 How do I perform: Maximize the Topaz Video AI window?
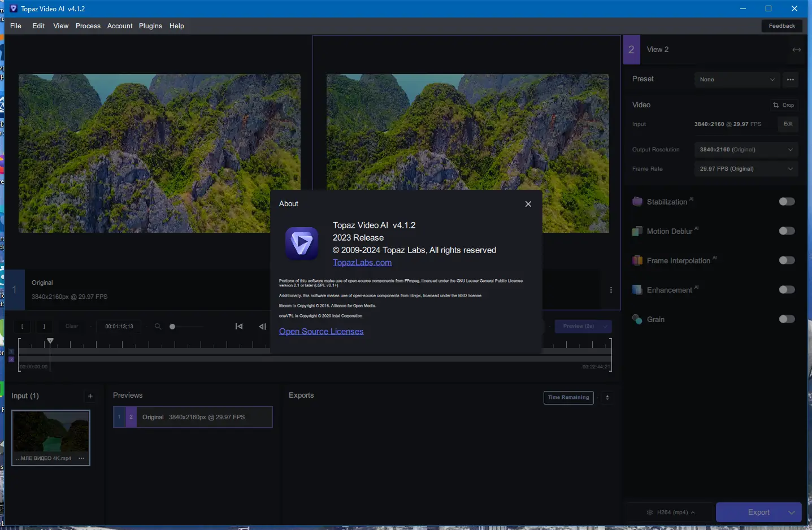(x=768, y=8)
